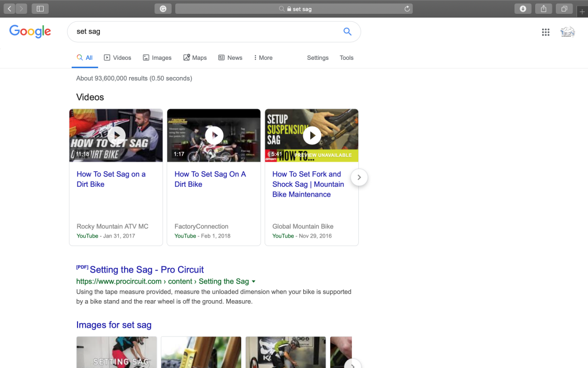The width and height of the screenshot is (588, 368).
Task: Open the Google account avatar
Action: tap(567, 32)
